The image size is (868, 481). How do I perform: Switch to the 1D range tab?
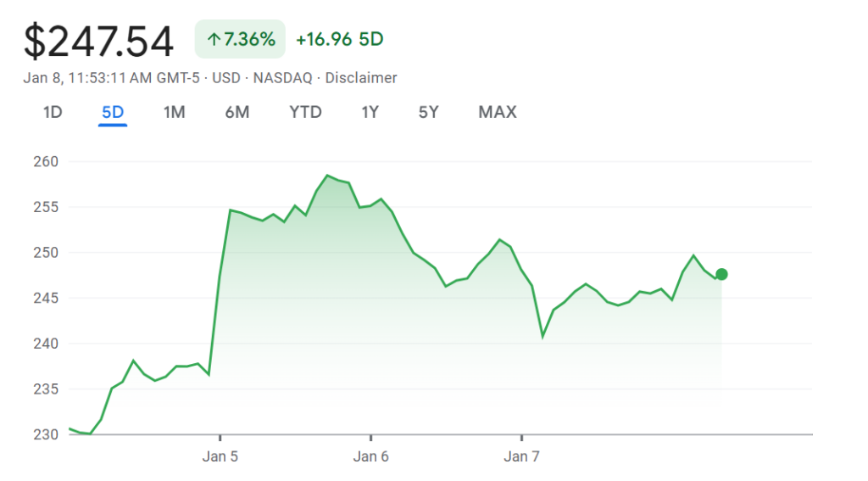click(x=53, y=112)
